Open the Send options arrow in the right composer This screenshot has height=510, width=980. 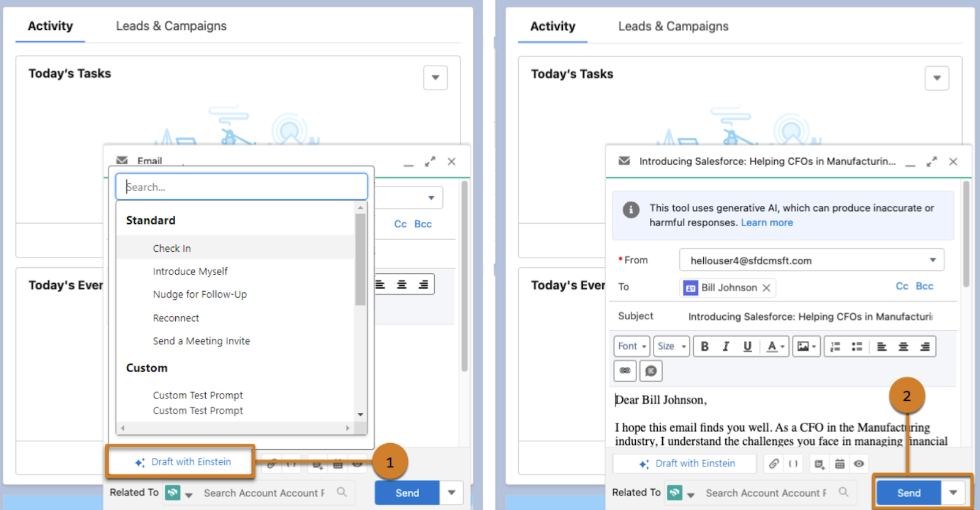pos(954,493)
